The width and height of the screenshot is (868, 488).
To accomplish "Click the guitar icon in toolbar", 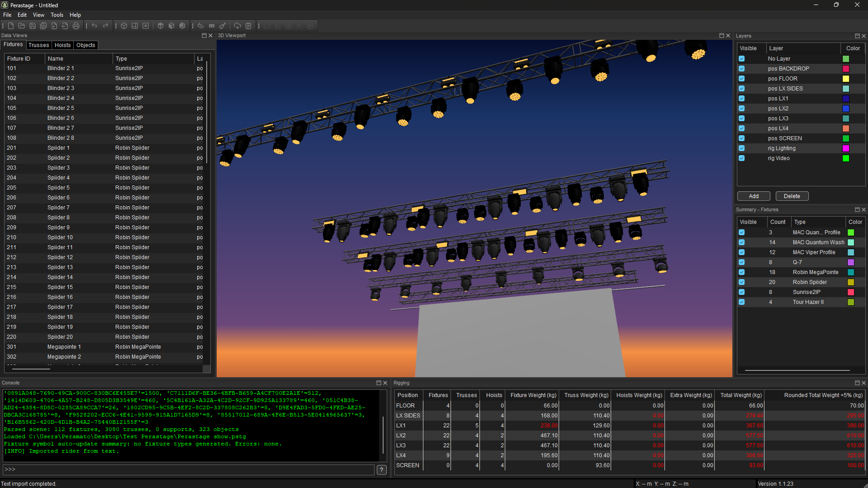I will click(223, 26).
